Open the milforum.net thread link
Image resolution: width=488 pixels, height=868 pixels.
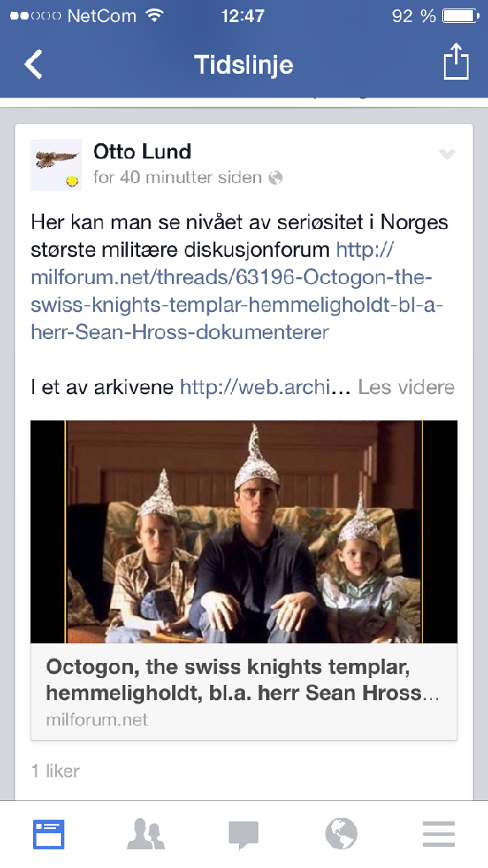[237, 291]
